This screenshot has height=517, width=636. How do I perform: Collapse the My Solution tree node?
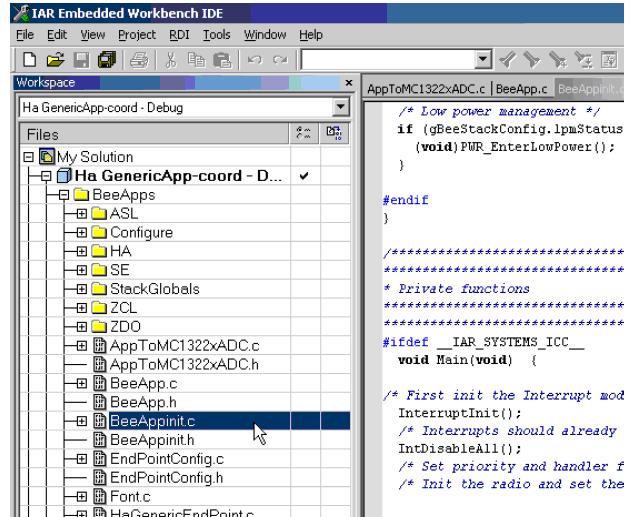tap(28, 157)
